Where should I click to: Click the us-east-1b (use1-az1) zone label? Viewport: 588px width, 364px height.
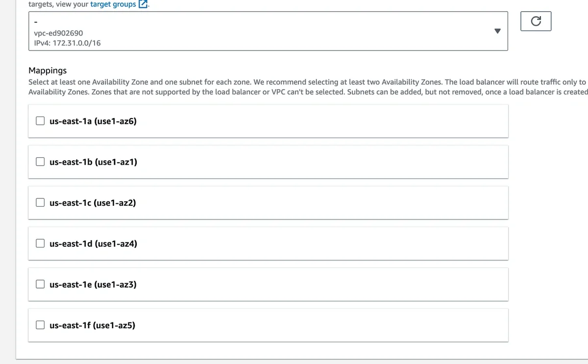(x=93, y=162)
